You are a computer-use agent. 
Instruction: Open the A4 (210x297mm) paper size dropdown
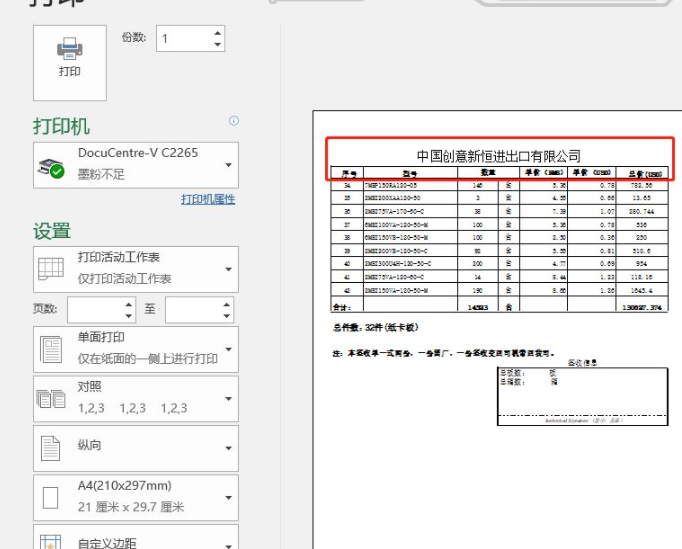[x=136, y=498]
